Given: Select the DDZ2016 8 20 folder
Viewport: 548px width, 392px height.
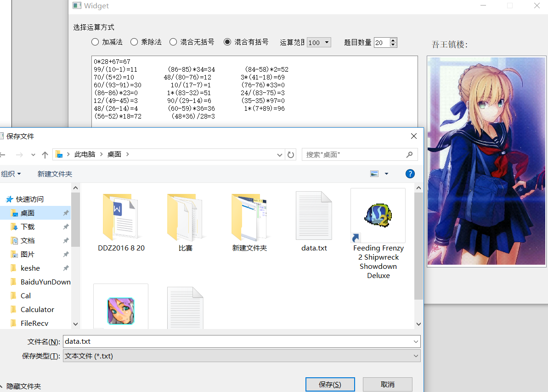Looking at the screenshot, I should pyautogui.click(x=121, y=222).
